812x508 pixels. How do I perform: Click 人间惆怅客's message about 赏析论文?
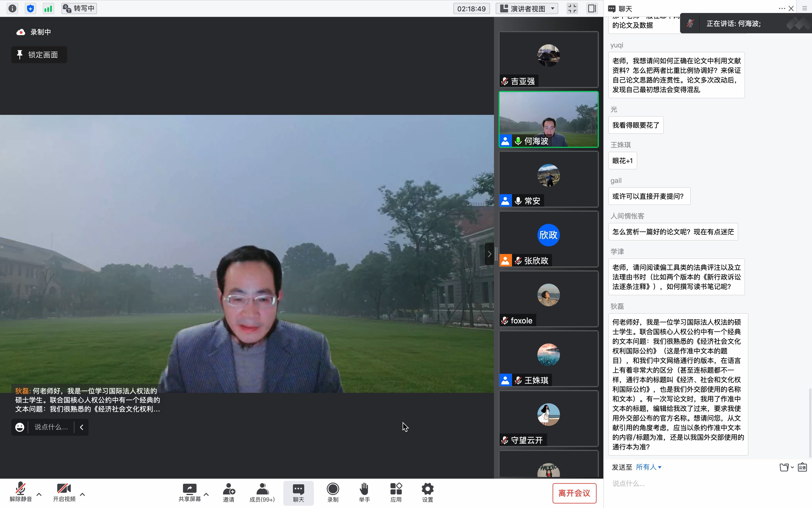pos(673,232)
